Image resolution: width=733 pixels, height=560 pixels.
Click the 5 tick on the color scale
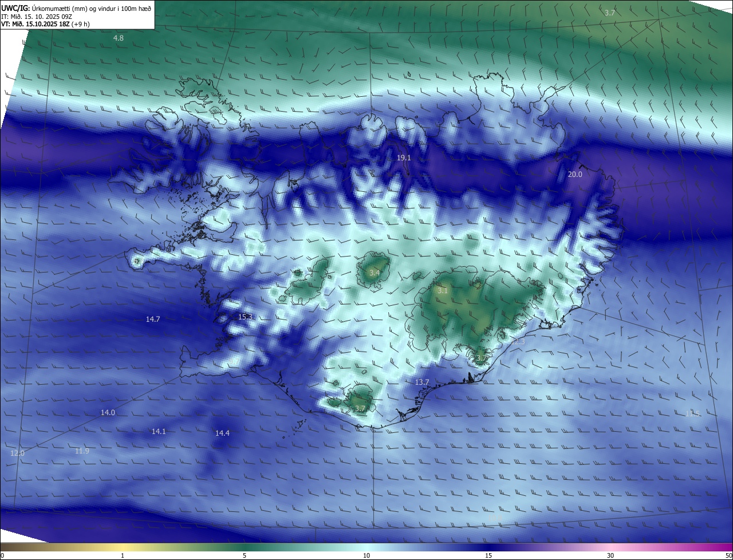[x=245, y=555]
